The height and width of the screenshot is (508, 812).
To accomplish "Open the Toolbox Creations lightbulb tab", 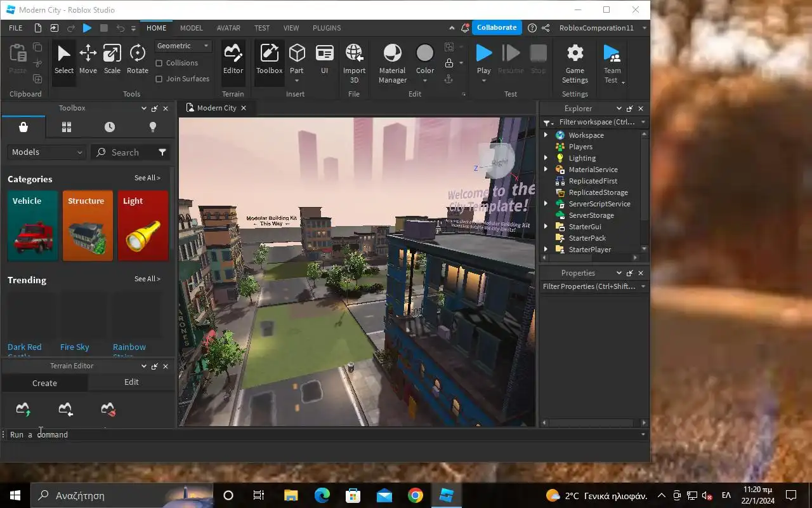I will click(152, 127).
